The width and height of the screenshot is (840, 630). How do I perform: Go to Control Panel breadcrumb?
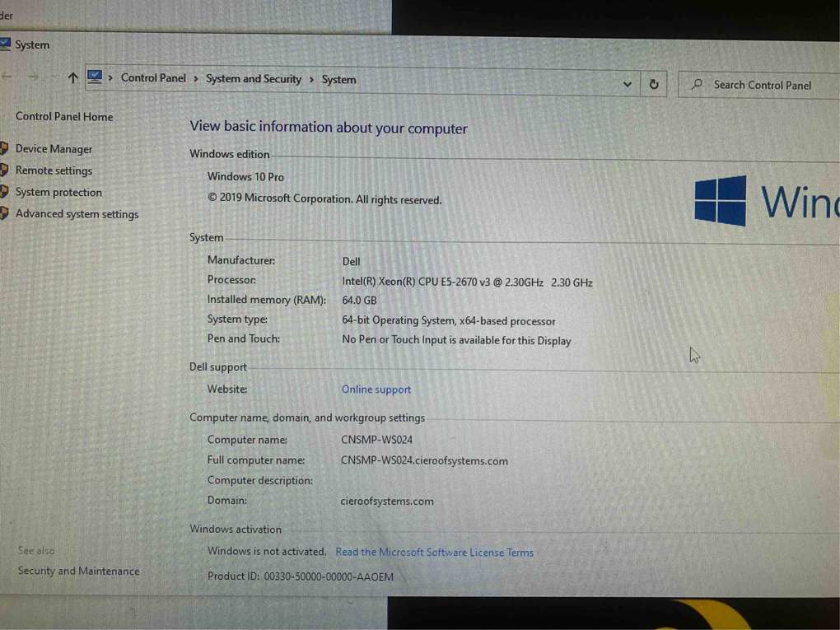[x=153, y=77]
